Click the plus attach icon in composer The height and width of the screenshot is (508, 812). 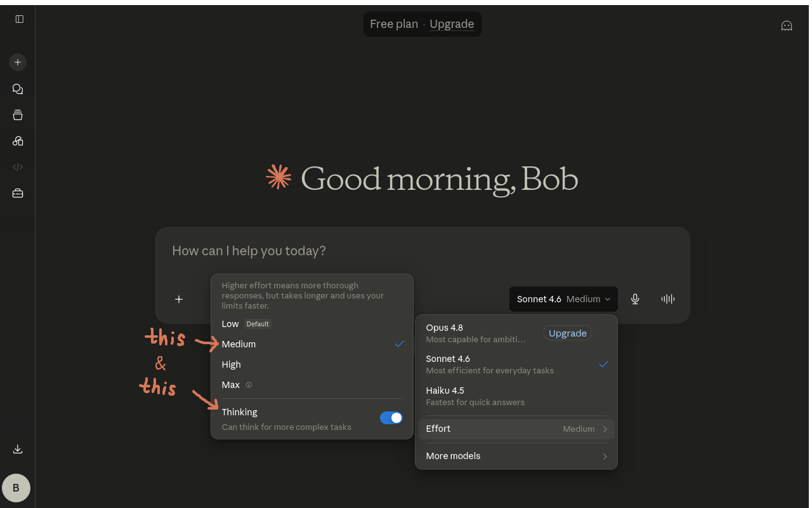[179, 299]
